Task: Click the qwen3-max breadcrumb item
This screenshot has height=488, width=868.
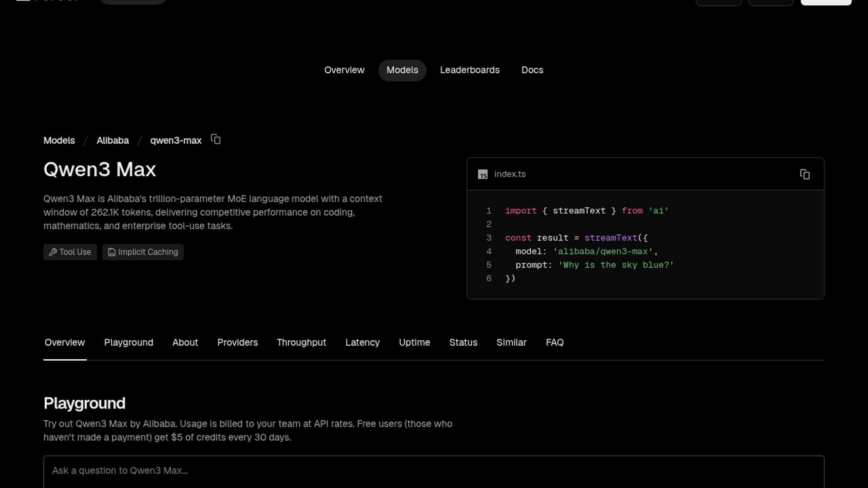Action: click(x=176, y=141)
